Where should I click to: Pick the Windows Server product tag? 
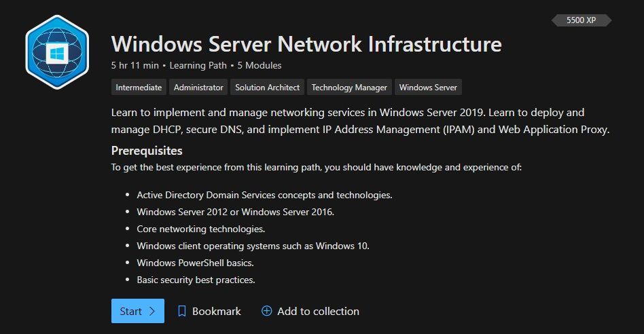pos(429,88)
